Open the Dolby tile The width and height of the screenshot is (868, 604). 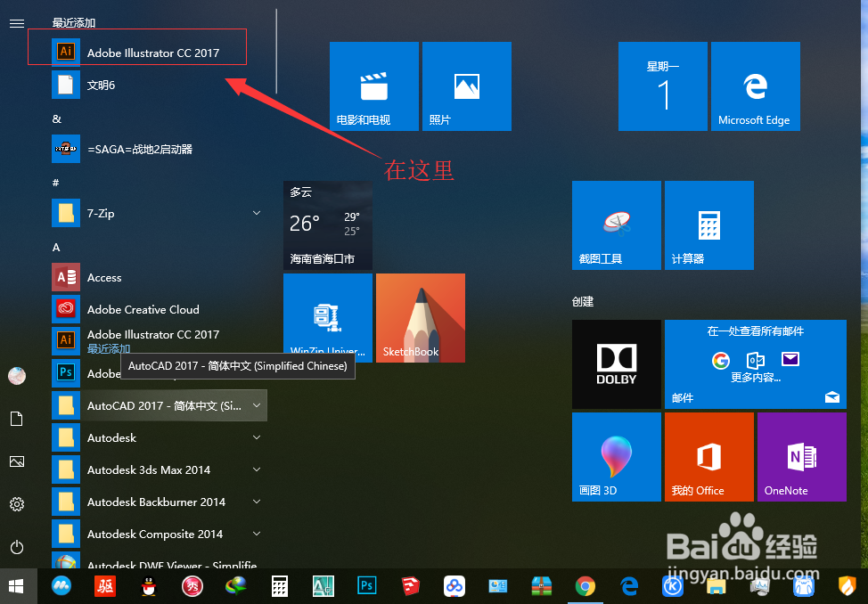(617, 364)
